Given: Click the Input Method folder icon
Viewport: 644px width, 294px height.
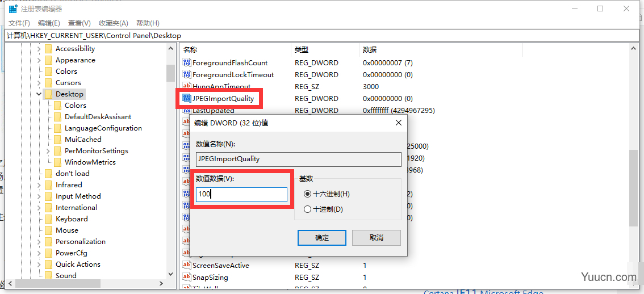Looking at the screenshot, I should click(x=48, y=196).
